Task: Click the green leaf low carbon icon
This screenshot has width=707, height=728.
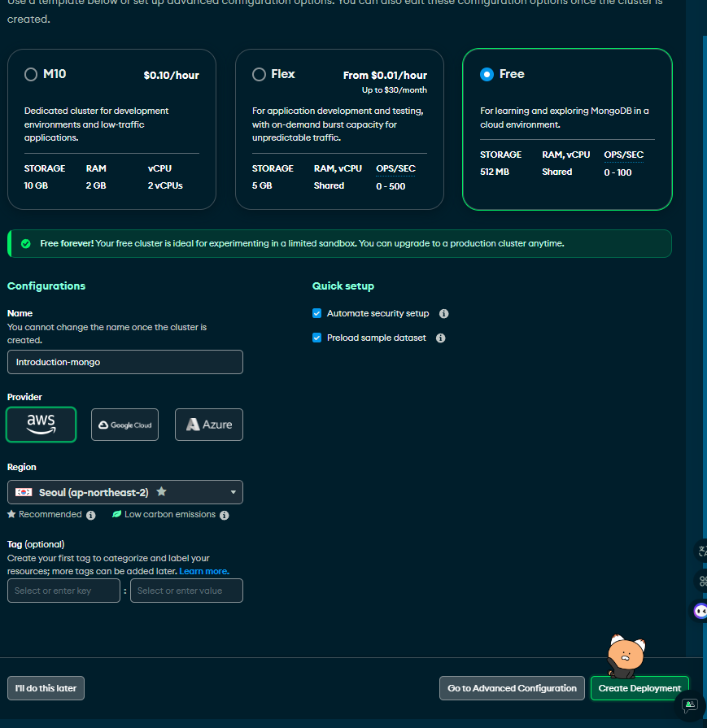Action: pos(116,514)
